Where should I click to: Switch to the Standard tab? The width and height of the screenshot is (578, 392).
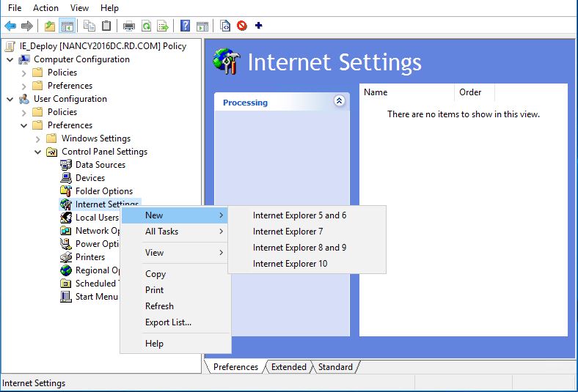click(x=335, y=367)
